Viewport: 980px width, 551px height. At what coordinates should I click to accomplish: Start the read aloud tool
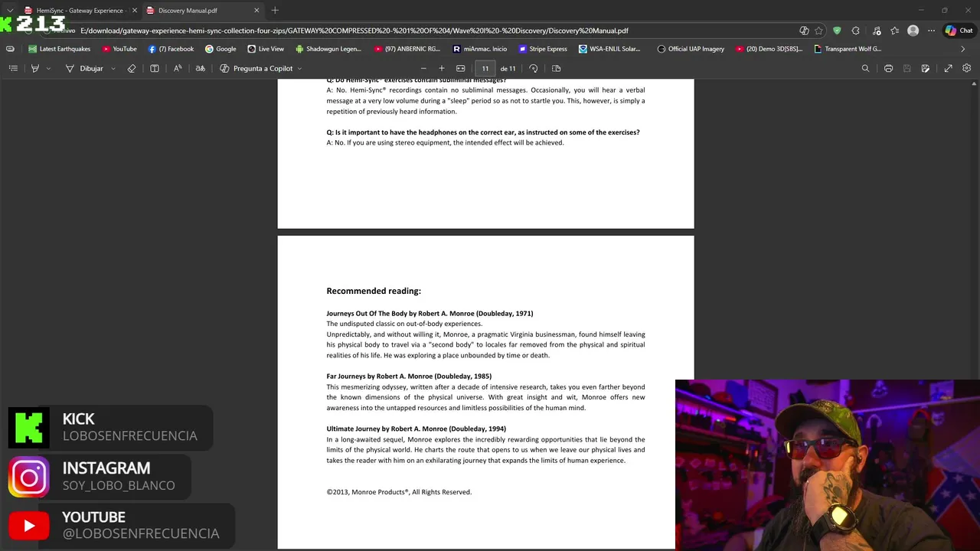coord(178,68)
